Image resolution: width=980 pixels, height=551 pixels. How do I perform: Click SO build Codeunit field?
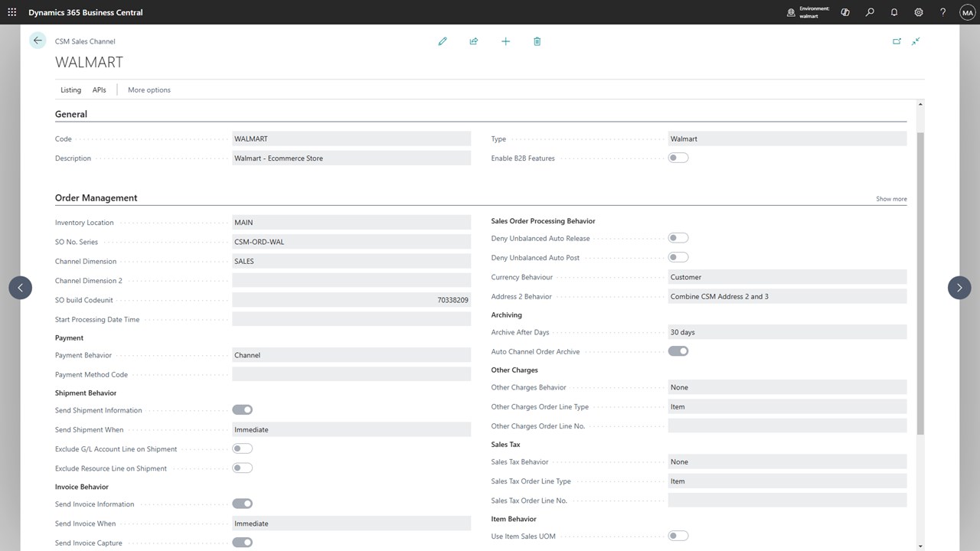[x=351, y=300]
